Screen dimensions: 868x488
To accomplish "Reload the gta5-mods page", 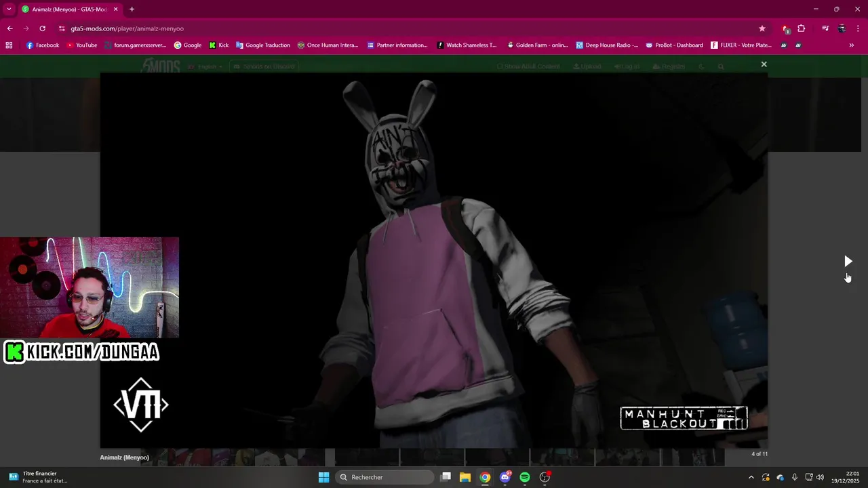I will (42, 28).
